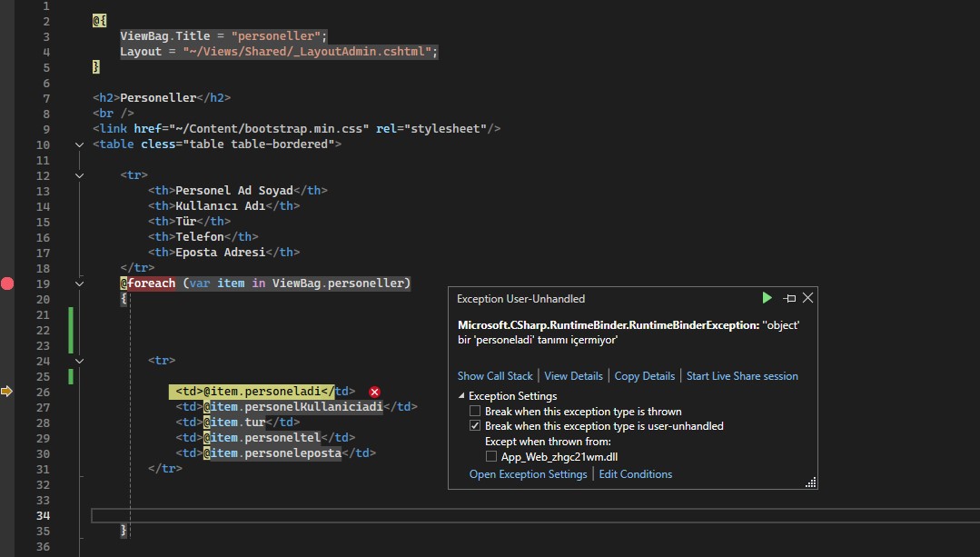Click Edit Conditions link

point(635,473)
